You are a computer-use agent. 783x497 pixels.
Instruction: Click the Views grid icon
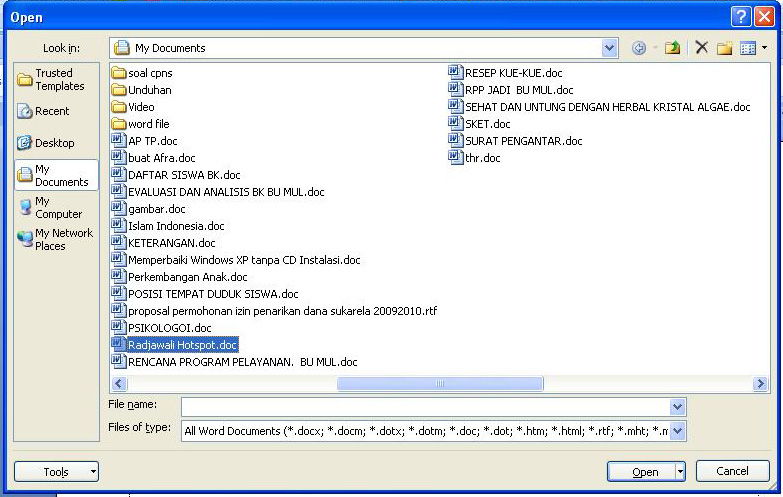click(x=748, y=48)
